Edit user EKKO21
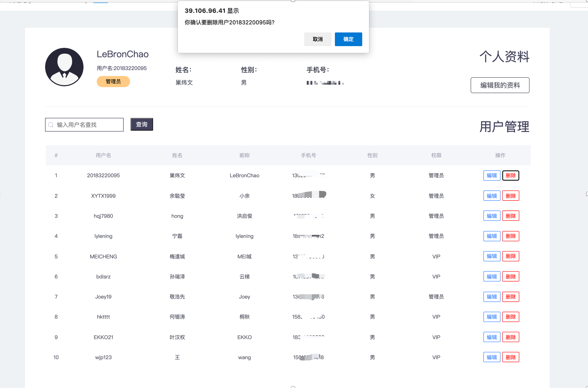This screenshot has width=588, height=388. [491, 337]
